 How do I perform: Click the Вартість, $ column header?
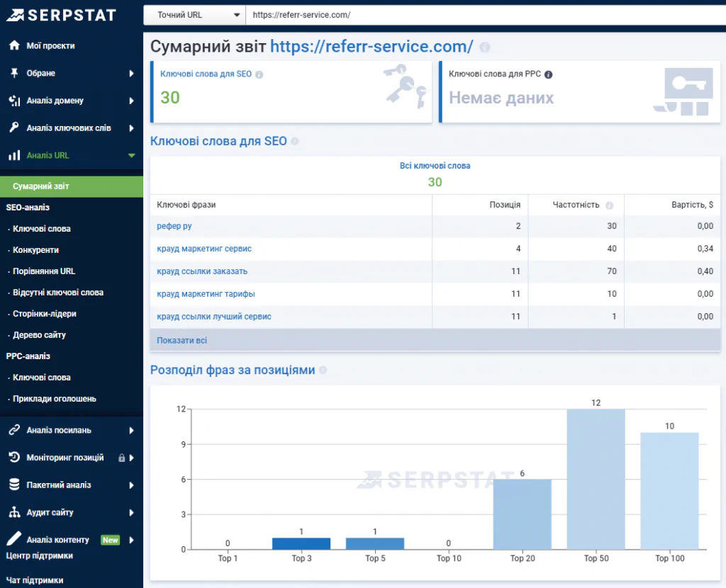[692, 205]
